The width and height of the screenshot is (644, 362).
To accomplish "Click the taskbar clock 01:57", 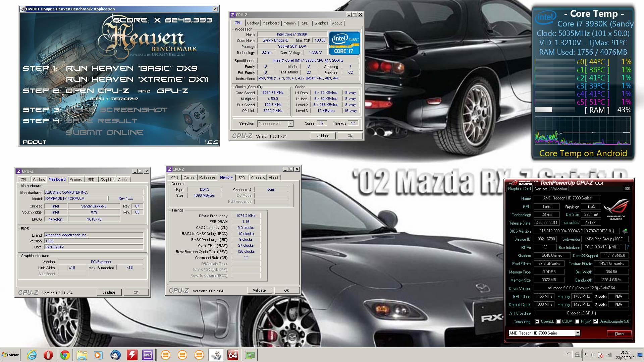I will click(x=625, y=352).
